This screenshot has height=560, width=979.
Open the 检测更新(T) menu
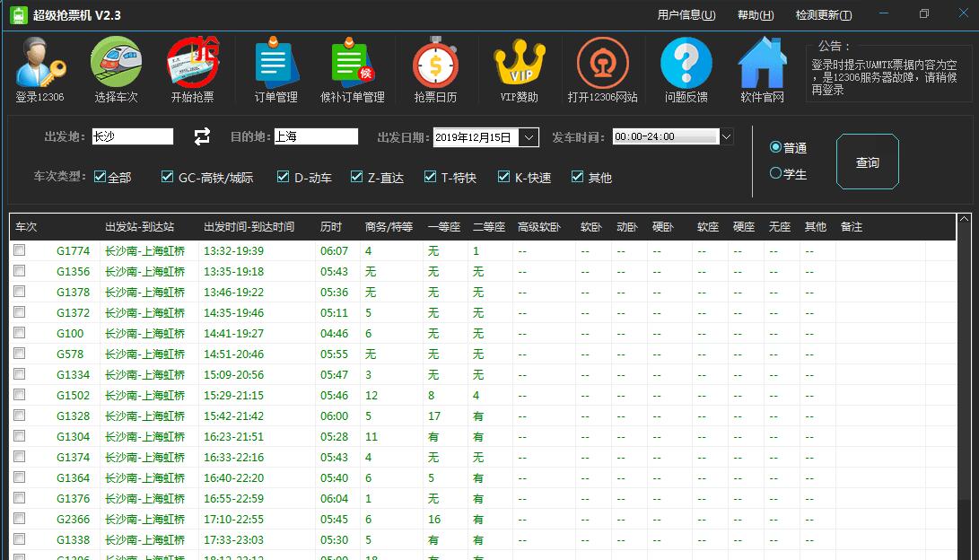[824, 15]
